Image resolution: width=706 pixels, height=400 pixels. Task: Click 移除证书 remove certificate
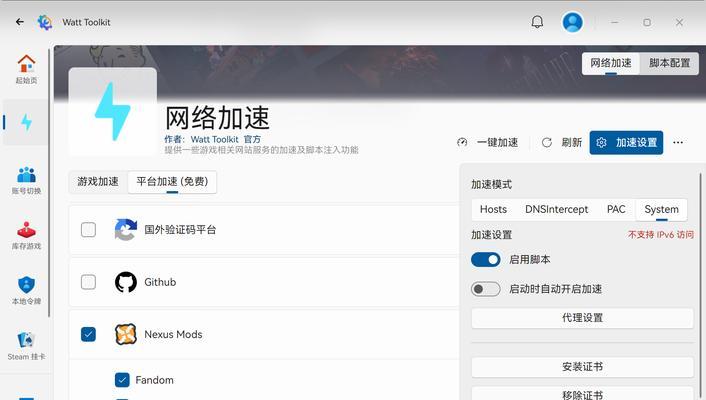[x=582, y=394]
